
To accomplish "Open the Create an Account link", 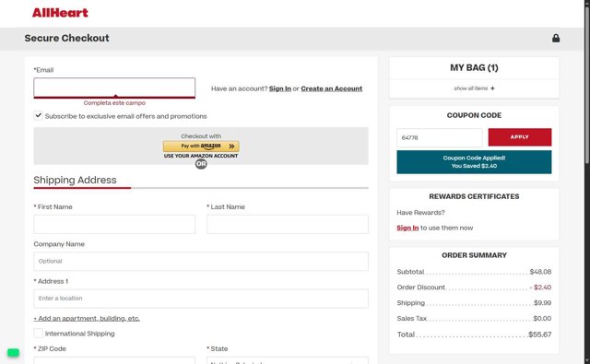I will (332, 88).
